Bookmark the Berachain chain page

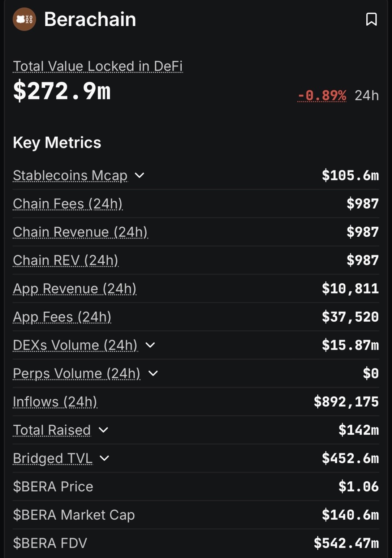(x=371, y=19)
